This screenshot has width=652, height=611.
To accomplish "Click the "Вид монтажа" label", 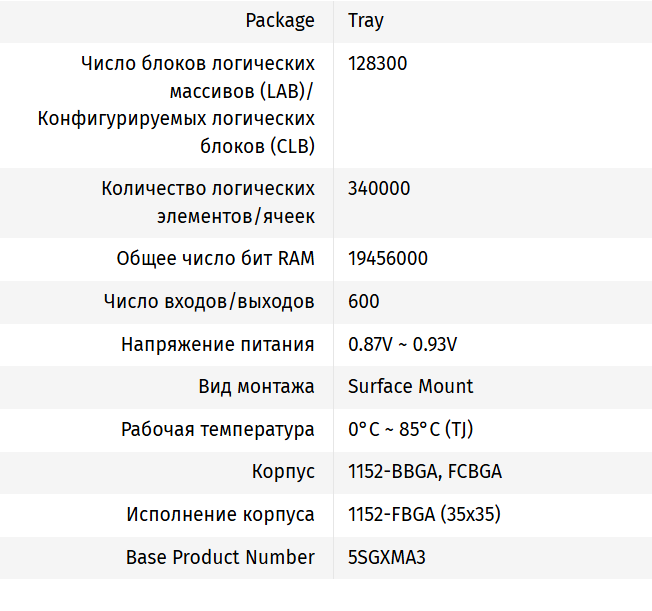I will click(256, 386).
